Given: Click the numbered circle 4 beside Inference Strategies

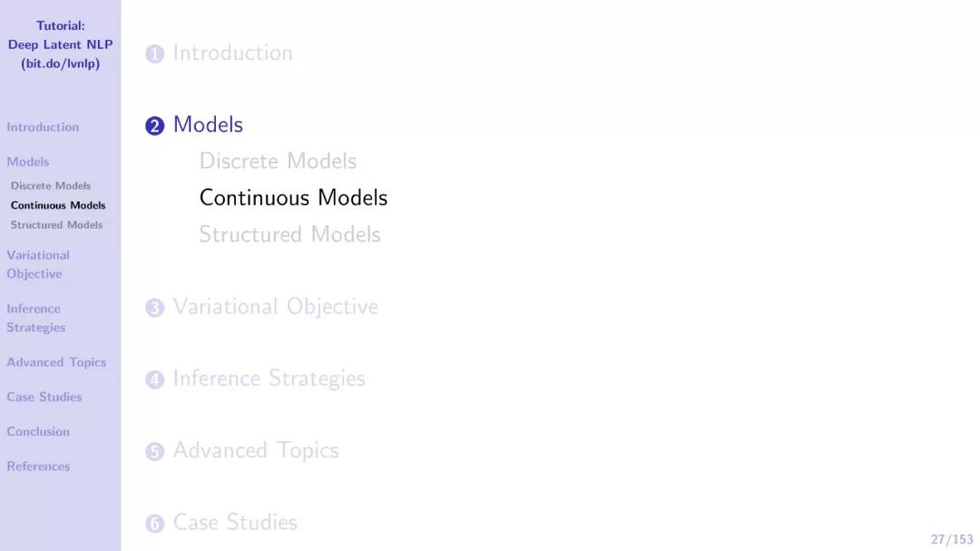Looking at the screenshot, I should [x=154, y=379].
